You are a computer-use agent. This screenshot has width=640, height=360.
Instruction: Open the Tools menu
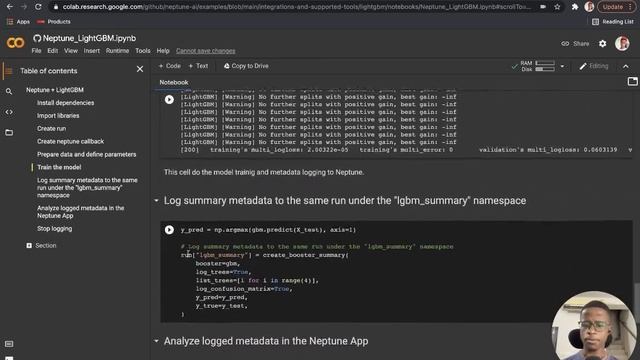pos(142,51)
